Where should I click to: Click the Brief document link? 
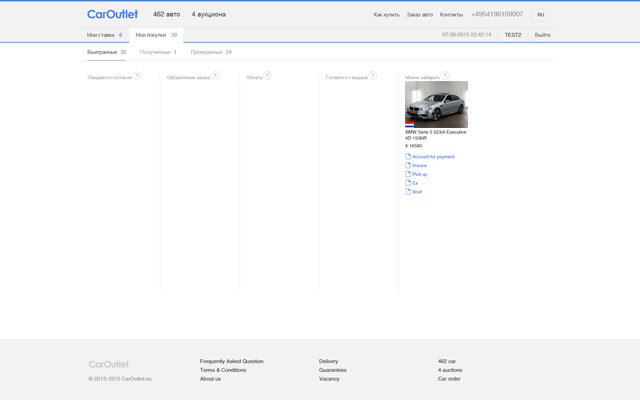(417, 191)
